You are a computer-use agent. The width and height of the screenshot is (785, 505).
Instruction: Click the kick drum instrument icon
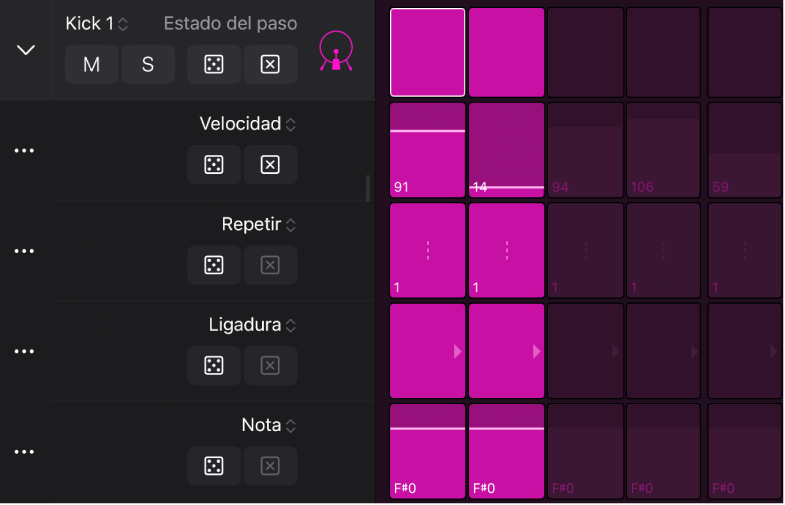[x=335, y=51]
